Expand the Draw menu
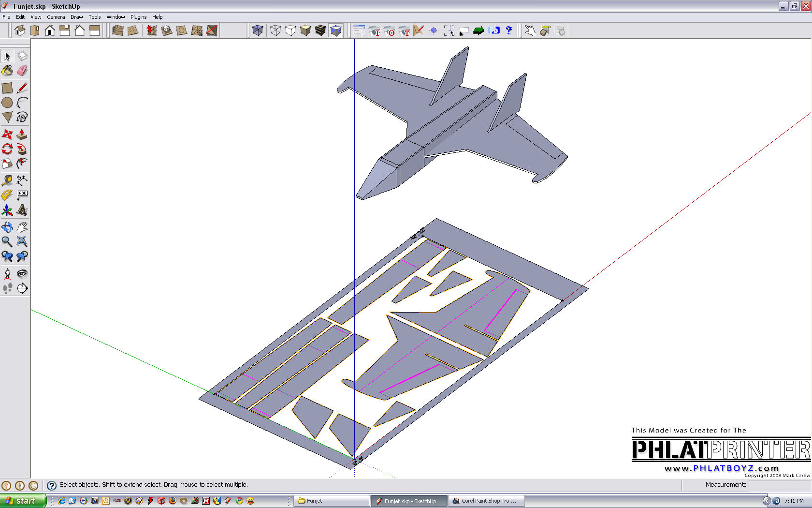The height and width of the screenshot is (508, 812). point(76,17)
